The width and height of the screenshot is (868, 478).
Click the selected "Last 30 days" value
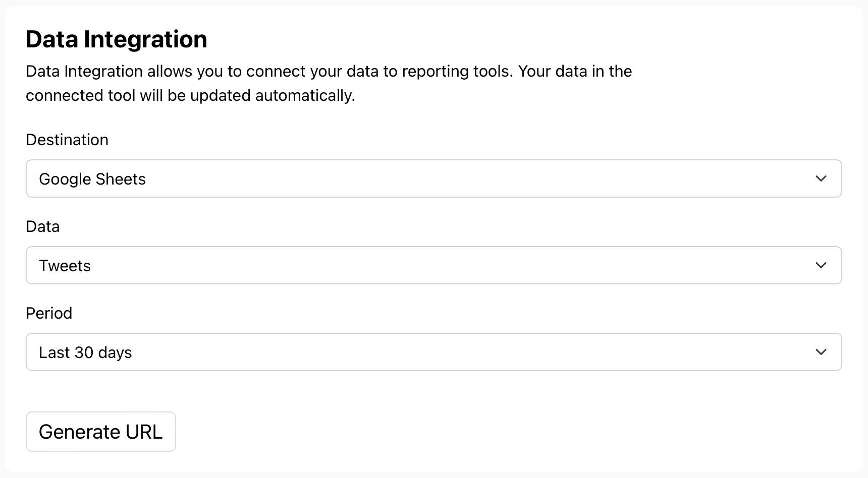click(x=85, y=352)
